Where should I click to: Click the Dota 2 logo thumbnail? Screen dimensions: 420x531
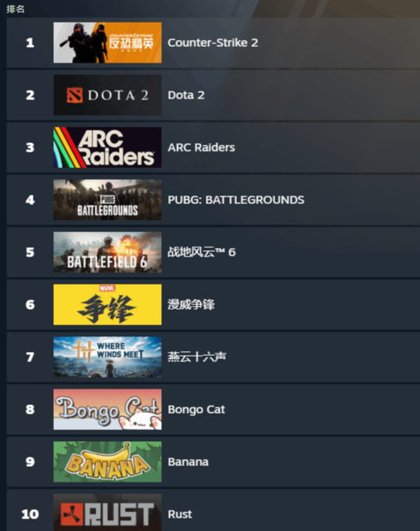(107, 95)
